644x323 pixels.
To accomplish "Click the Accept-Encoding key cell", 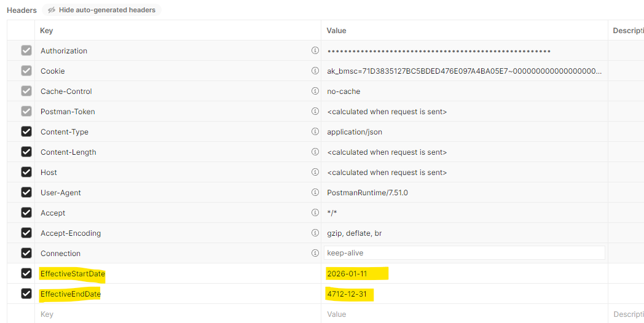I will tap(178, 233).
